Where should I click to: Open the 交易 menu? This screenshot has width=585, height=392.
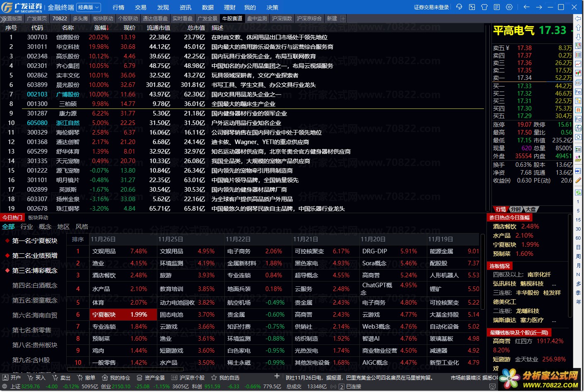click(x=141, y=7)
